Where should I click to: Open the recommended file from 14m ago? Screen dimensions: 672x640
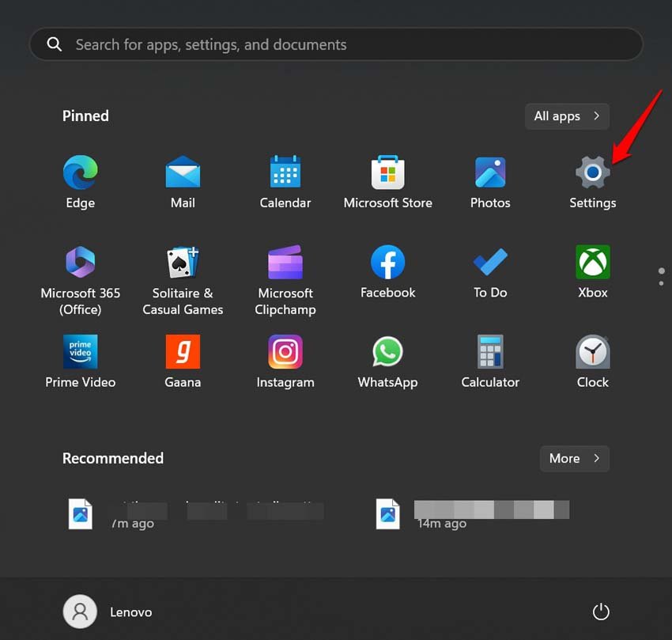tap(473, 513)
